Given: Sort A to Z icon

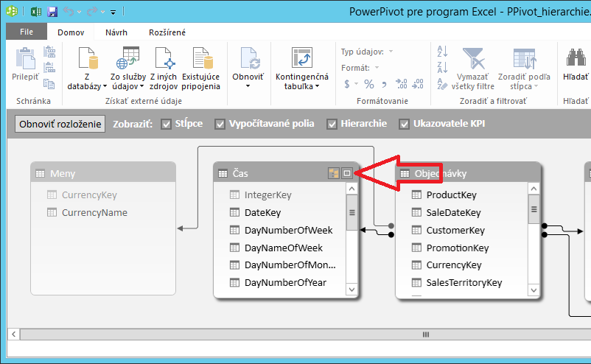Looking at the screenshot, I should pyautogui.click(x=442, y=52).
